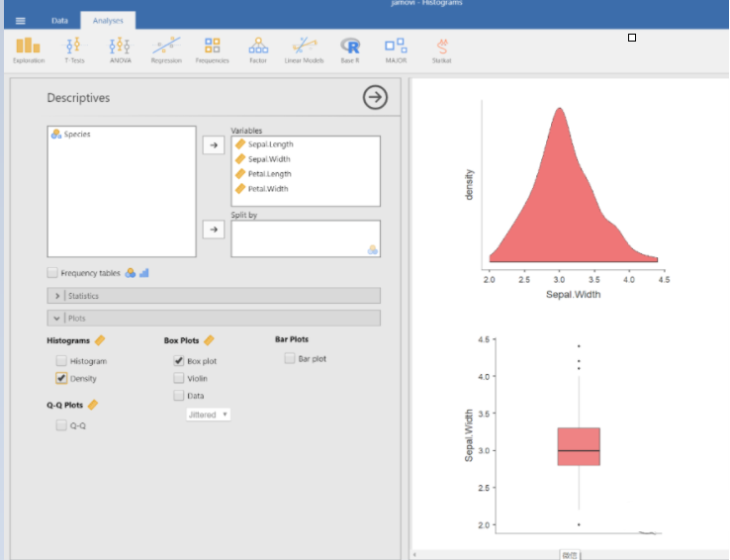730x560 pixels.
Task: Open the hamburger main menu
Action: [21, 21]
